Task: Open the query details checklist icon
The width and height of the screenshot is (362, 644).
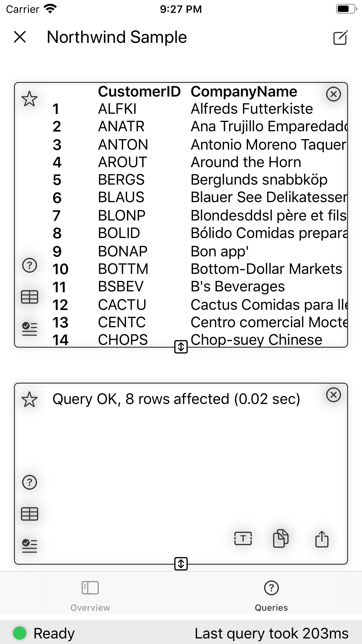Action: coord(29,328)
